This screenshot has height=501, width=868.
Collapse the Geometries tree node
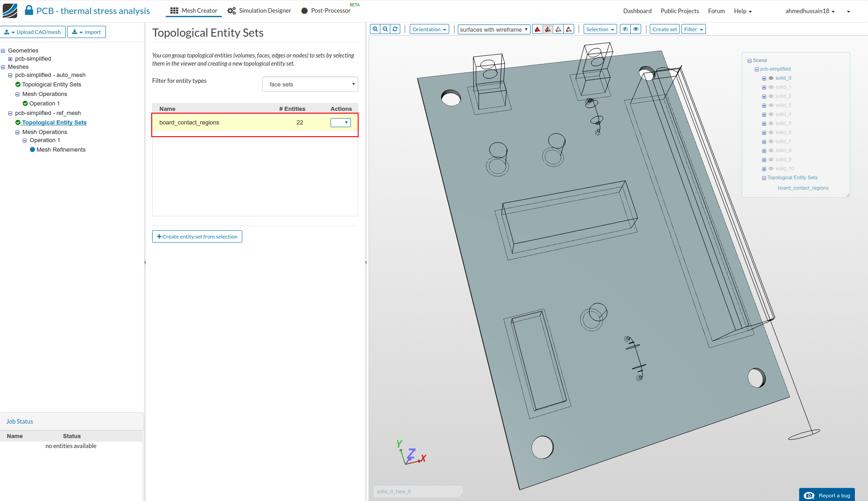coord(3,51)
